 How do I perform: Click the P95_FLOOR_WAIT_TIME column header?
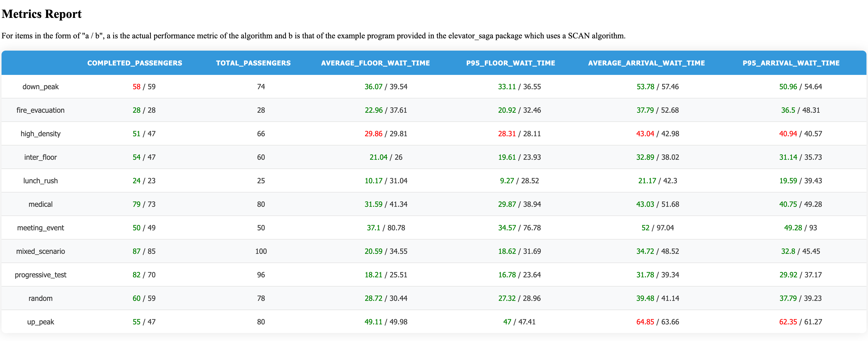coord(510,63)
